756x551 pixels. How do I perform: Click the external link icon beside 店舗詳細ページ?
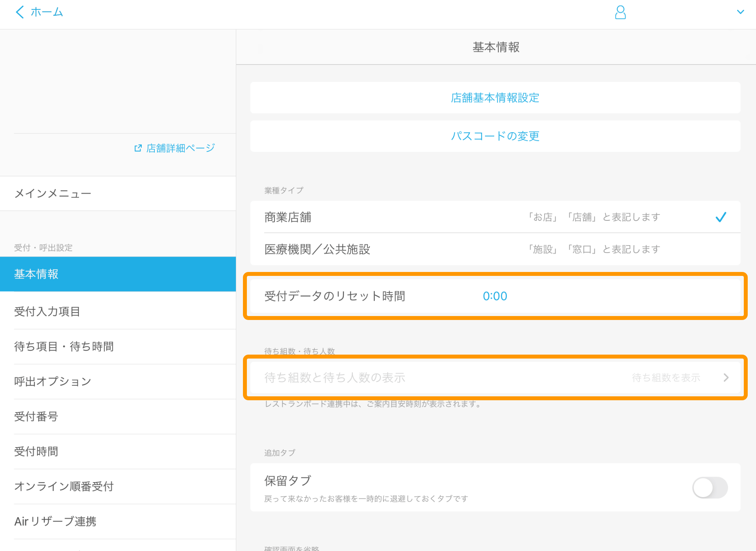click(x=138, y=148)
